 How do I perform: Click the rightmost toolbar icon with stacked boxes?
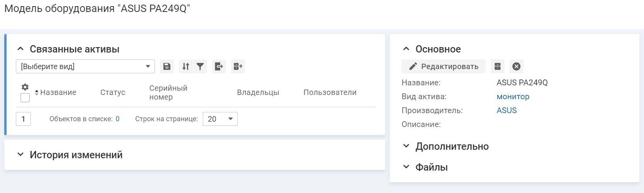tap(238, 66)
